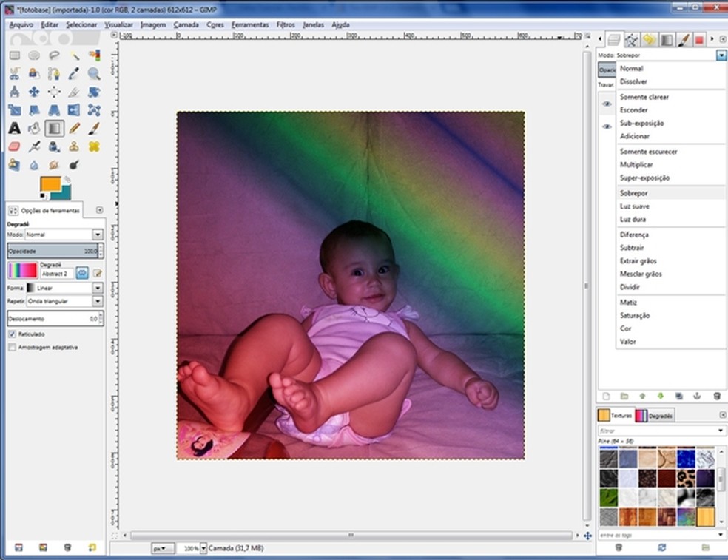The height and width of the screenshot is (560, 728).
Task: Switch to the Degradês tab
Action: point(655,416)
